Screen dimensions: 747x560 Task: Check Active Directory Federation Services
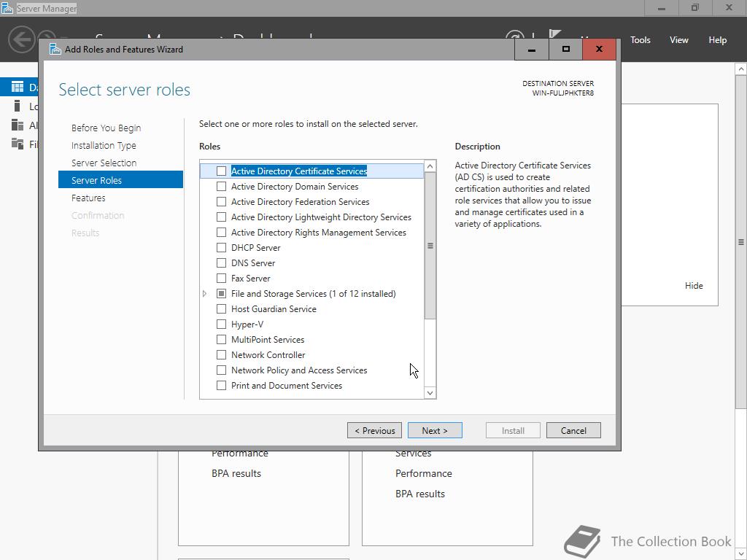pyautogui.click(x=221, y=201)
